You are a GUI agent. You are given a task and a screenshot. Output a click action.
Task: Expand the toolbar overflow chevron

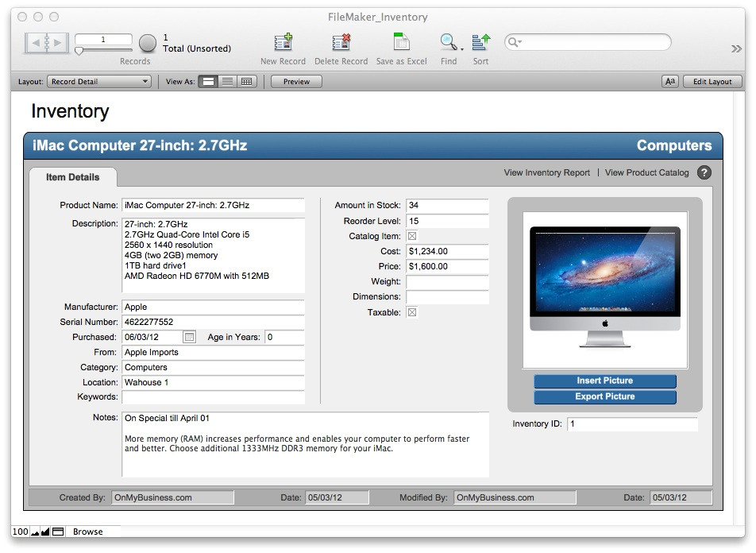point(736,48)
